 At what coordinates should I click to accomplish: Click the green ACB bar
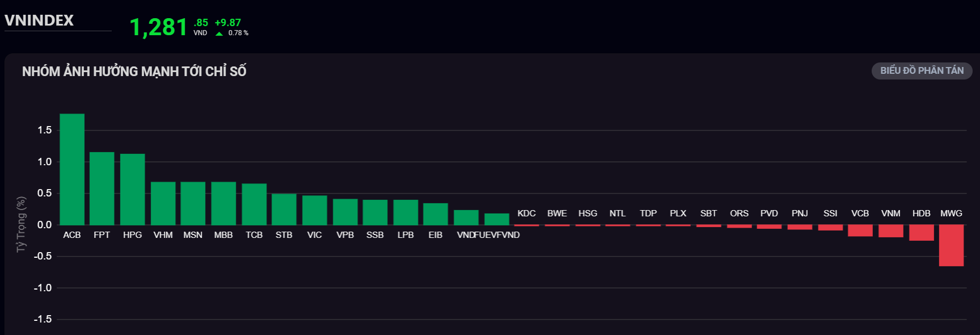click(72, 169)
